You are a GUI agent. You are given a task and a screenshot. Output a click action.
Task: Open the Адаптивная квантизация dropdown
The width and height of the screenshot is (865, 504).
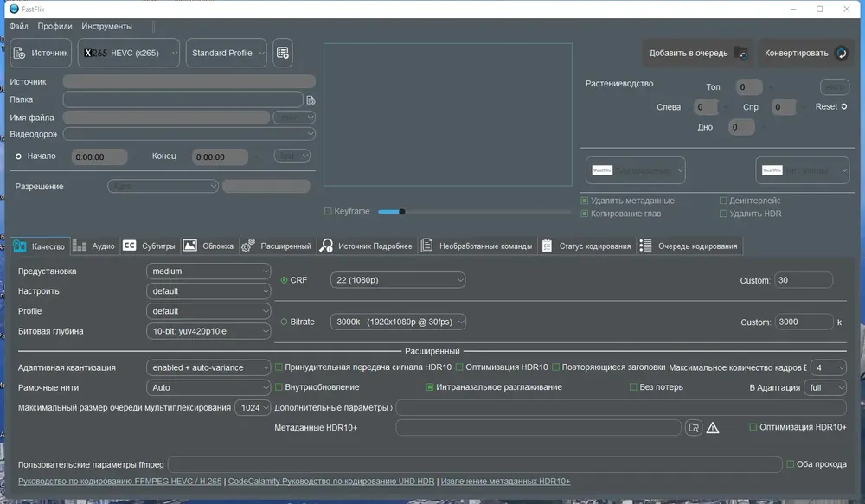(x=208, y=367)
